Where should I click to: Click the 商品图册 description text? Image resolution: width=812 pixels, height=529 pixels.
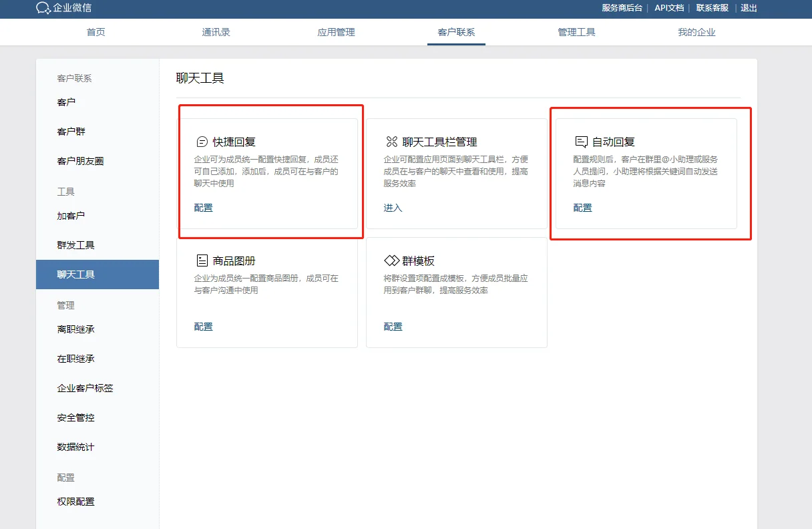pos(266,284)
